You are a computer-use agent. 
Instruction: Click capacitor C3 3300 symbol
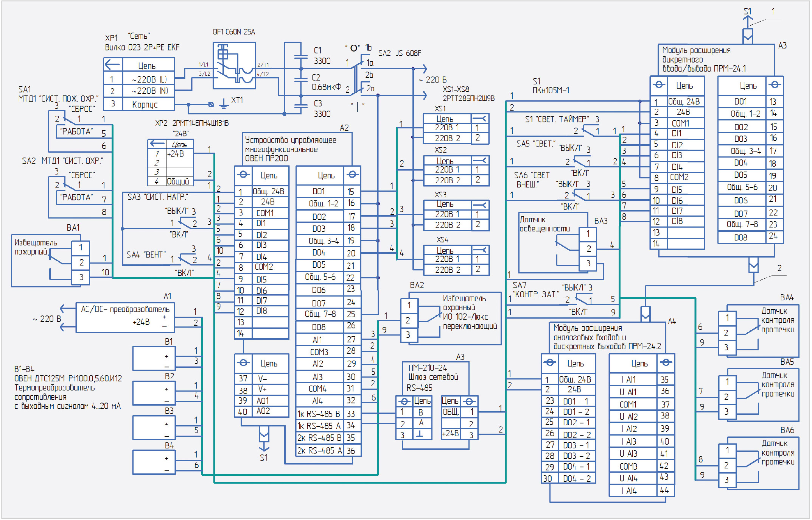click(x=301, y=106)
